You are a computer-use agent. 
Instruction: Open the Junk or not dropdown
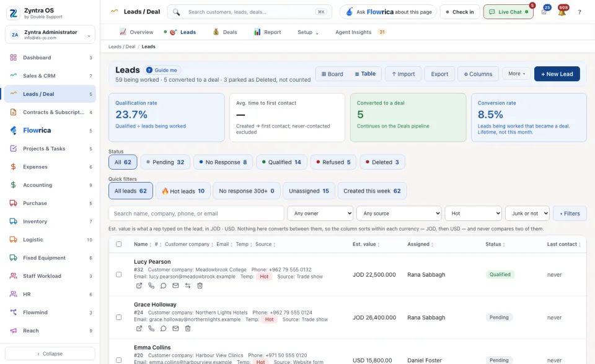click(x=527, y=214)
